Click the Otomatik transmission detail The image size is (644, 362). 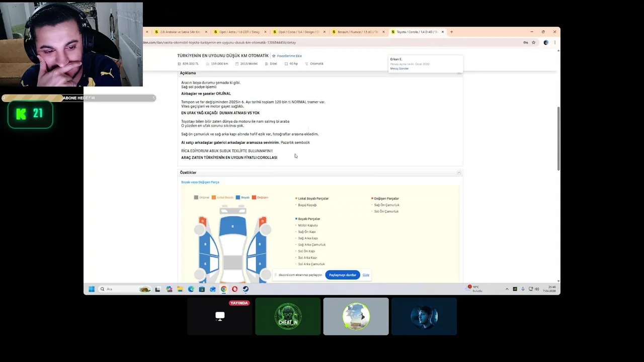point(316,64)
